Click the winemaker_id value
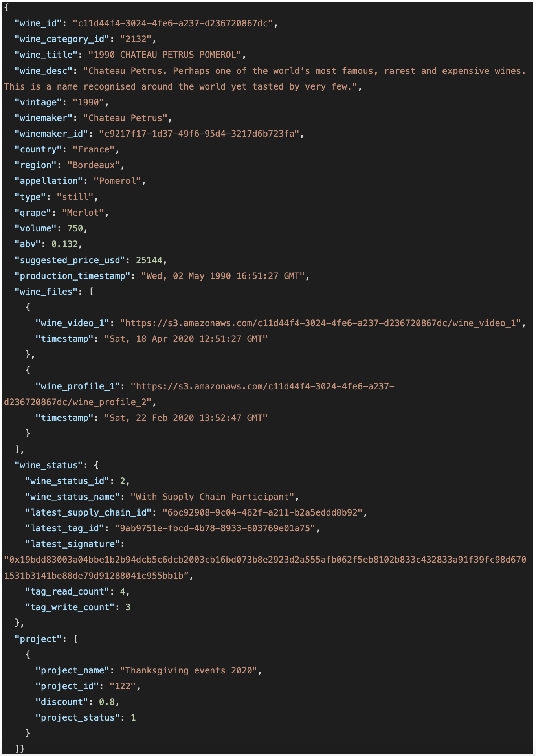Viewport: 536px width, 756px height. click(x=199, y=134)
